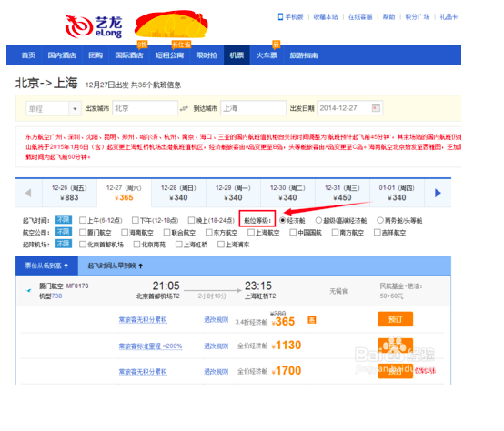The width and height of the screenshot is (504, 431).
Task: Sort by 票价从低到高
Action: pos(46,266)
